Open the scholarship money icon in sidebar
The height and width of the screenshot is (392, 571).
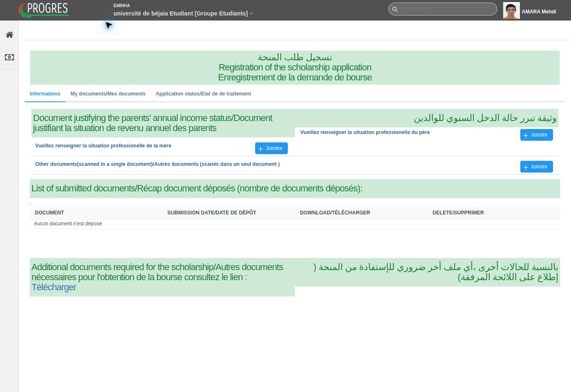point(9,57)
